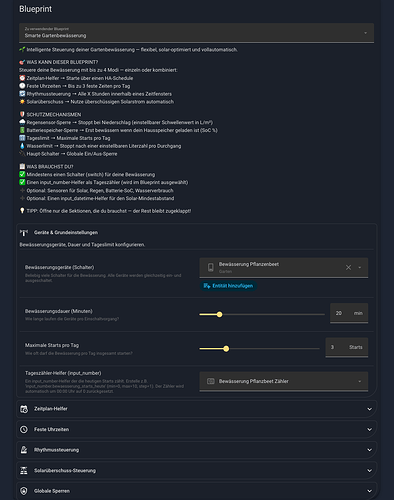Click the Bewässerungsdauer minutes value field

coord(349,313)
